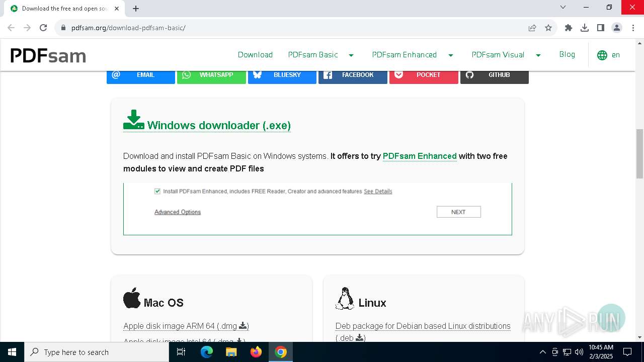The height and width of the screenshot is (362, 644).
Task: Click the taskbar clock and date
Action: click(601, 352)
